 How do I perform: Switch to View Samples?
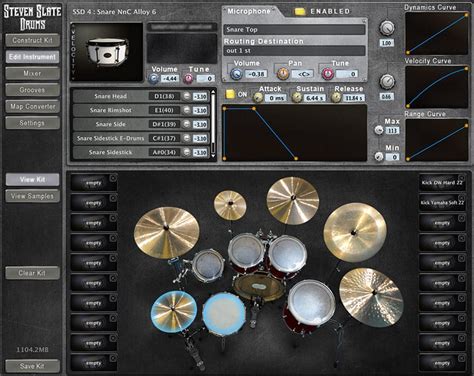click(32, 196)
